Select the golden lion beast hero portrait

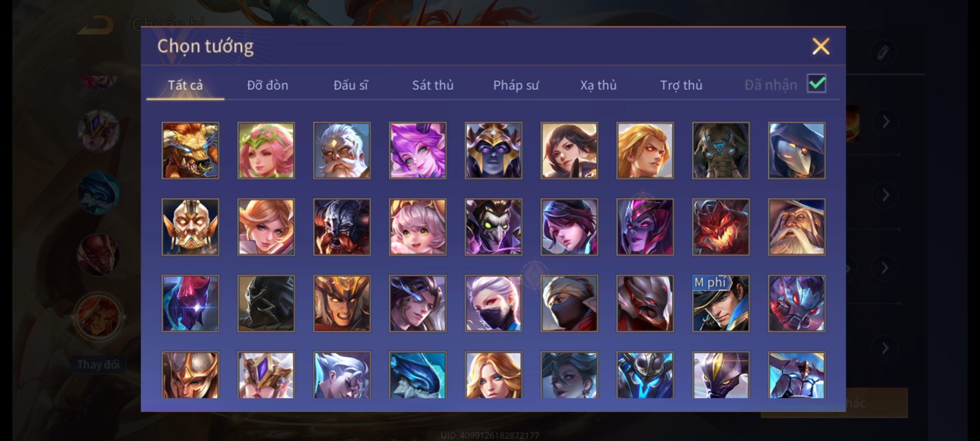click(x=190, y=150)
